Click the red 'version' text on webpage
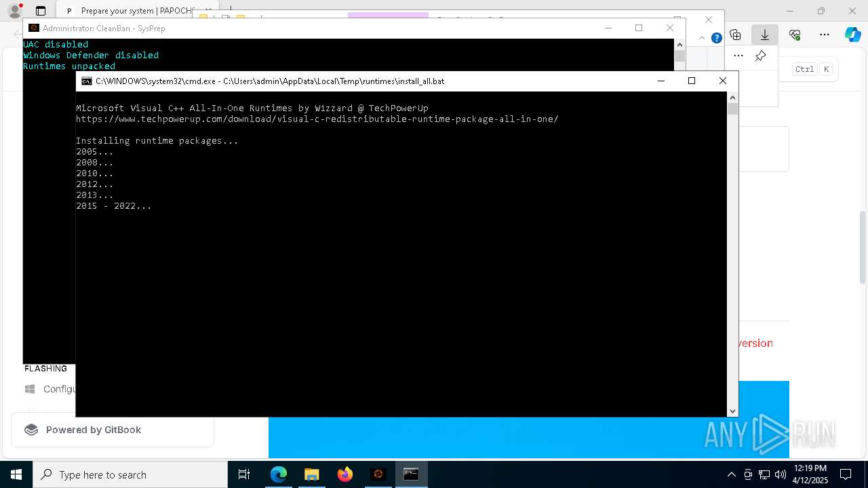Screen dimensions: 868x488 pos(755,343)
